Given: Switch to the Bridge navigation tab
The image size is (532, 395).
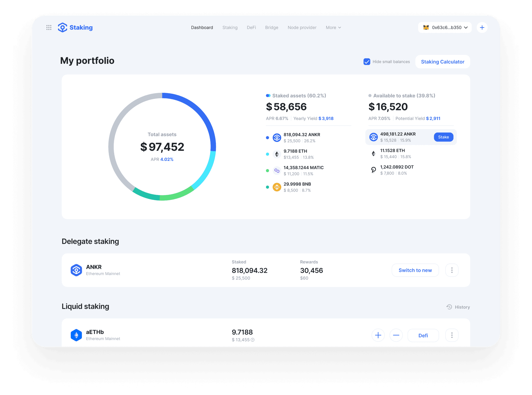Looking at the screenshot, I should click(271, 27).
